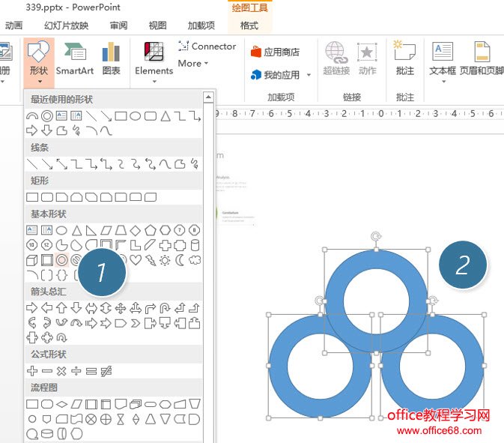Select the donut shape in 基本形状
Viewport: 504px width, 443px height.
click(62, 260)
